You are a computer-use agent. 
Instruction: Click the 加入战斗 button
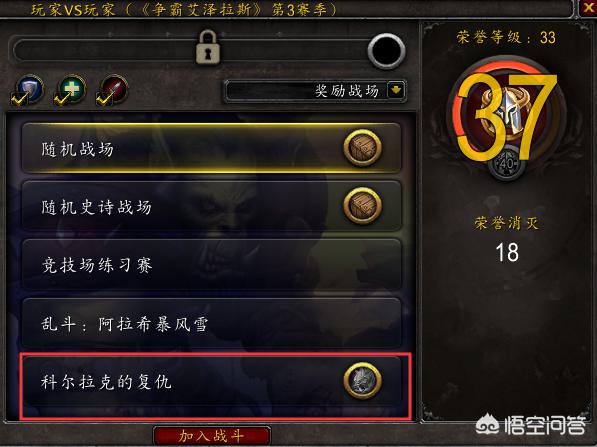pos(212,436)
